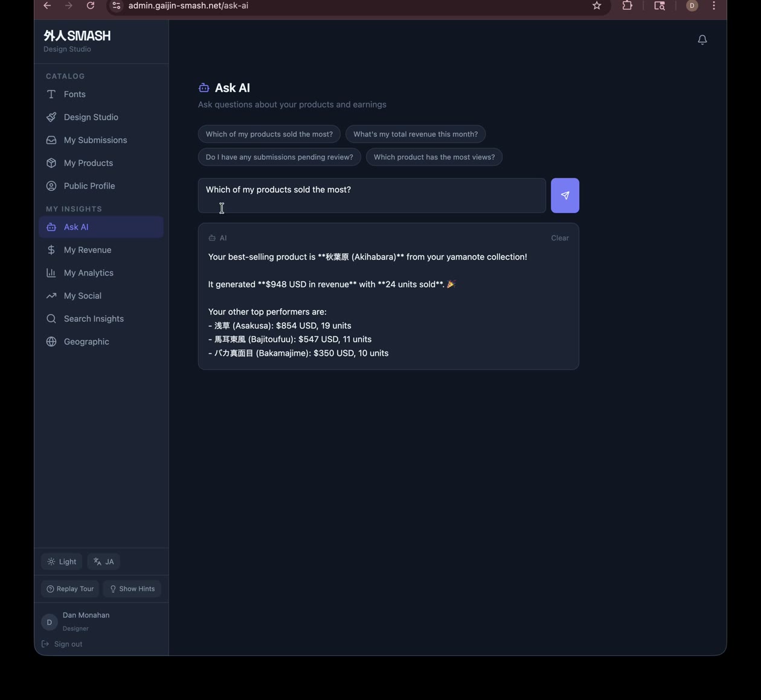Enable Show Hints
Image resolution: width=761 pixels, height=700 pixels.
(132, 588)
